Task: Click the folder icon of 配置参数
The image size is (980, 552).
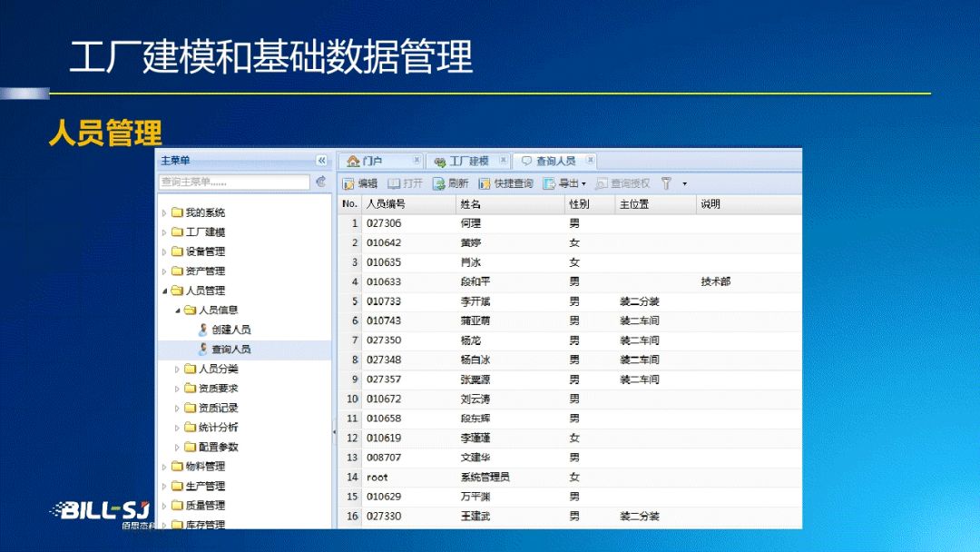Action: (x=190, y=447)
